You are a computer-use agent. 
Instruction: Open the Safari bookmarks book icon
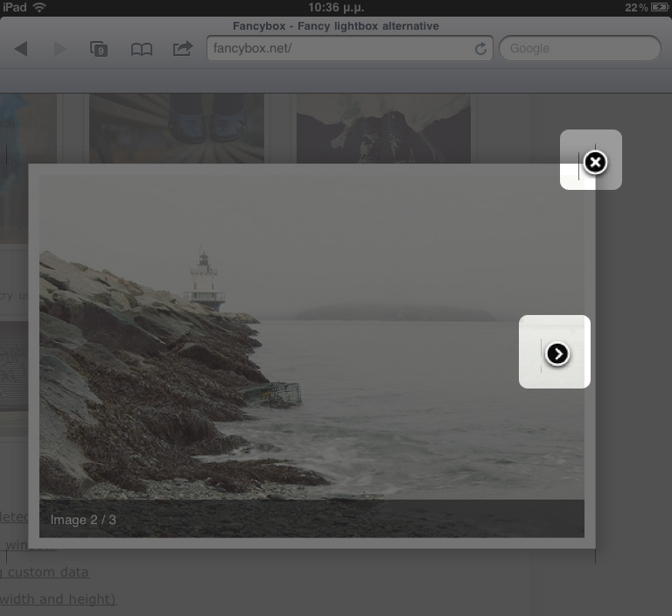point(141,49)
